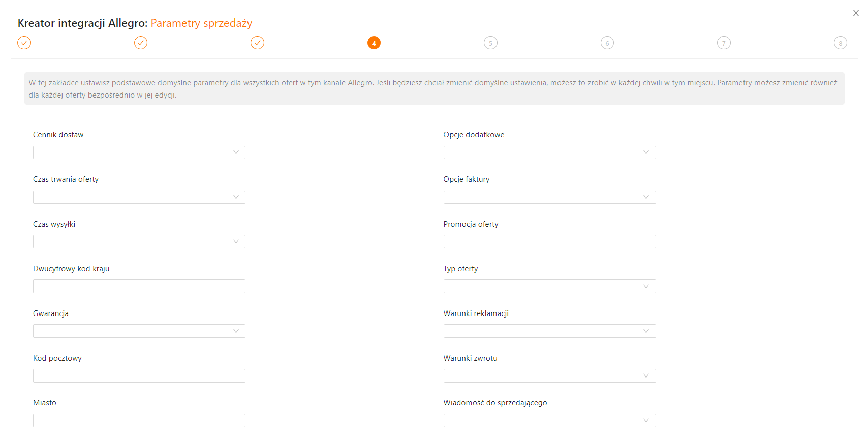This screenshot has height=440, width=868.
Task: Open the Opcje dodatkowe dropdown
Action: [x=549, y=152]
